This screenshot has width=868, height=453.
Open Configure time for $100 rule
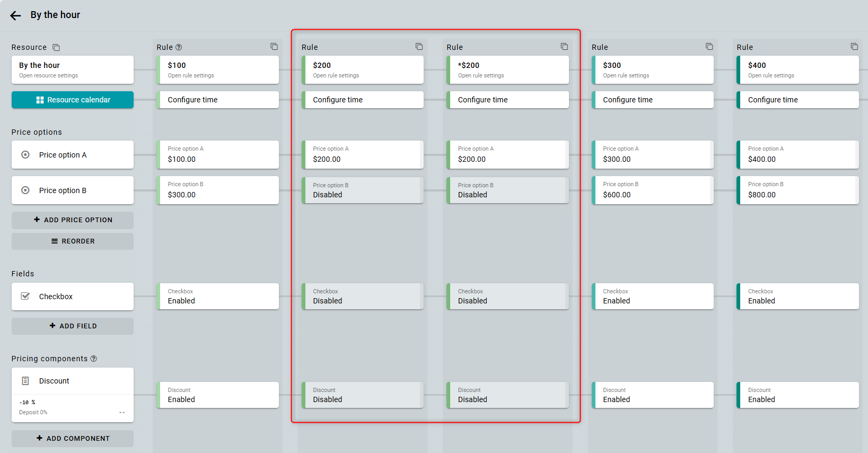pos(218,100)
